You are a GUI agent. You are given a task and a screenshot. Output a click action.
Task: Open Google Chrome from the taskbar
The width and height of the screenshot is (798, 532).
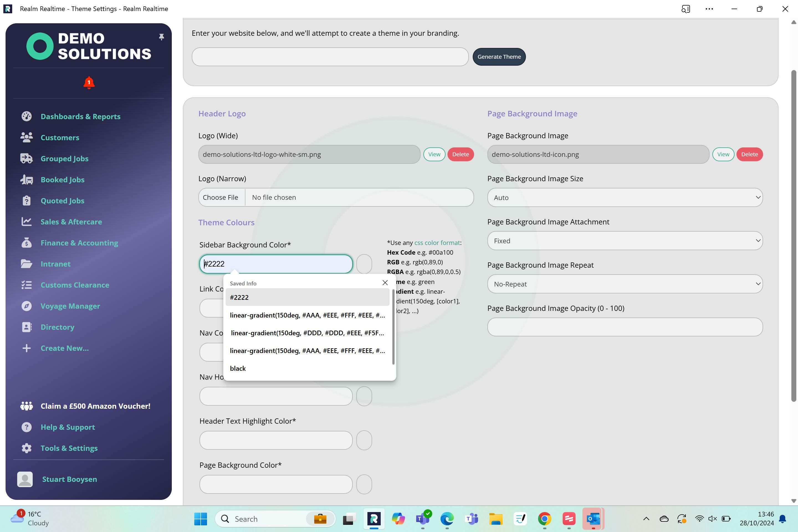click(544, 519)
